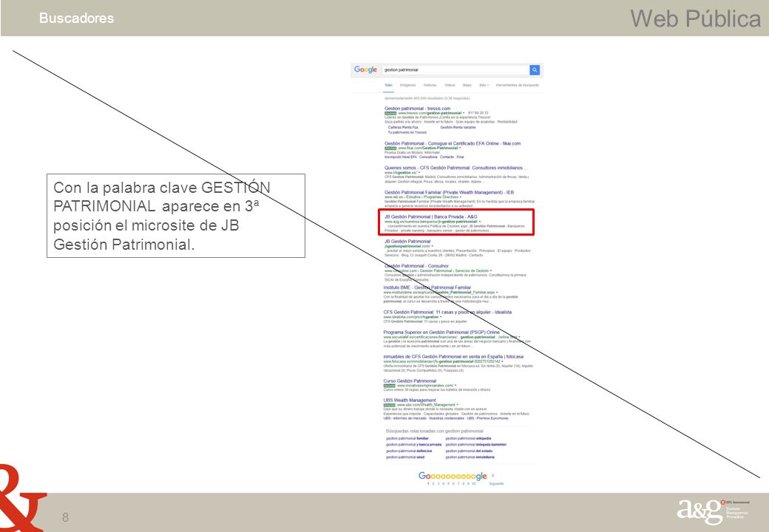
Task: Click into the 'gestion patrimonial' search field
Action: [x=455, y=70]
